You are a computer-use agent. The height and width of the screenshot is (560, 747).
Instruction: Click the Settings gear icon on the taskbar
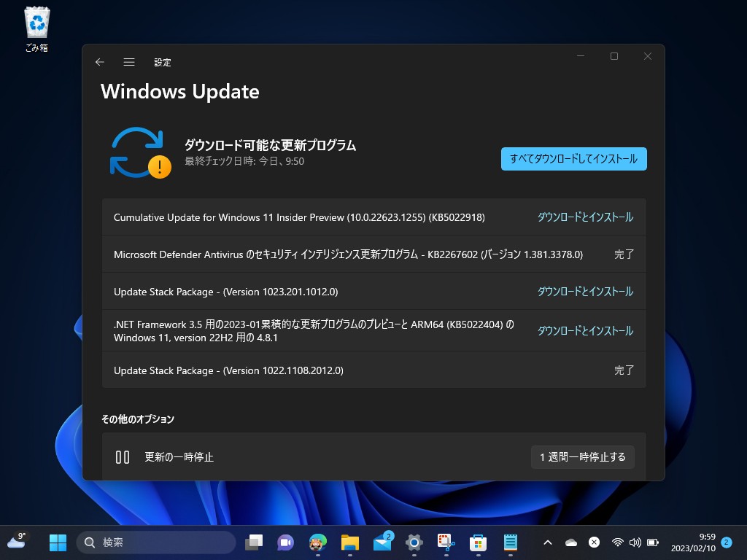414,542
